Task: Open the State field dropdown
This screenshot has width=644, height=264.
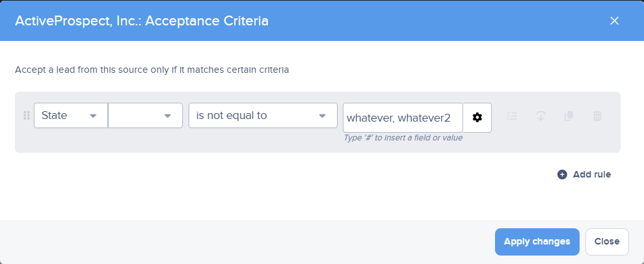Action: point(70,116)
